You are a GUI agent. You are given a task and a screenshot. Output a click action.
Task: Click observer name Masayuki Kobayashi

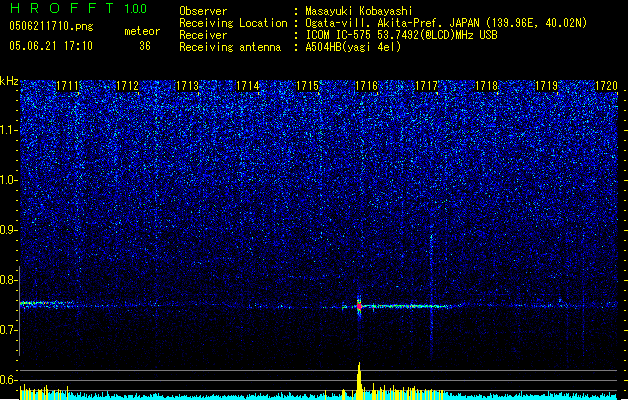tap(359, 11)
